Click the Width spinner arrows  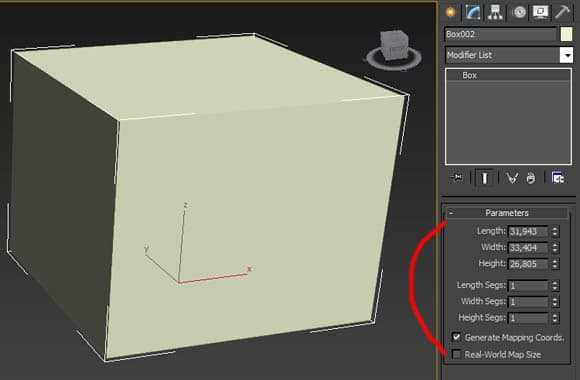[x=555, y=248]
